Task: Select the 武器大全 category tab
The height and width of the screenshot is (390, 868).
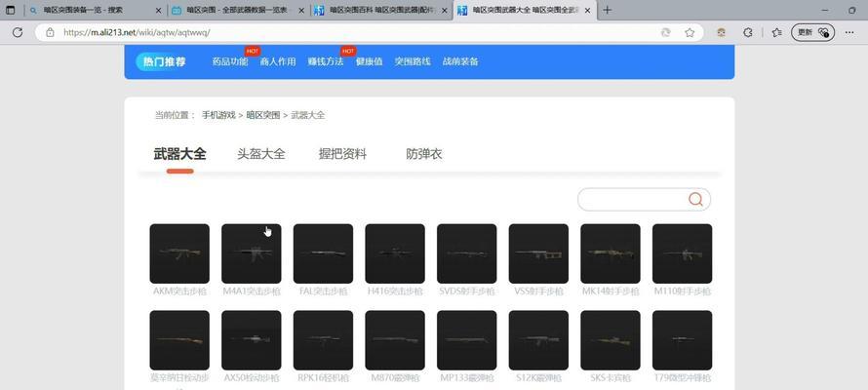Action: (x=179, y=154)
